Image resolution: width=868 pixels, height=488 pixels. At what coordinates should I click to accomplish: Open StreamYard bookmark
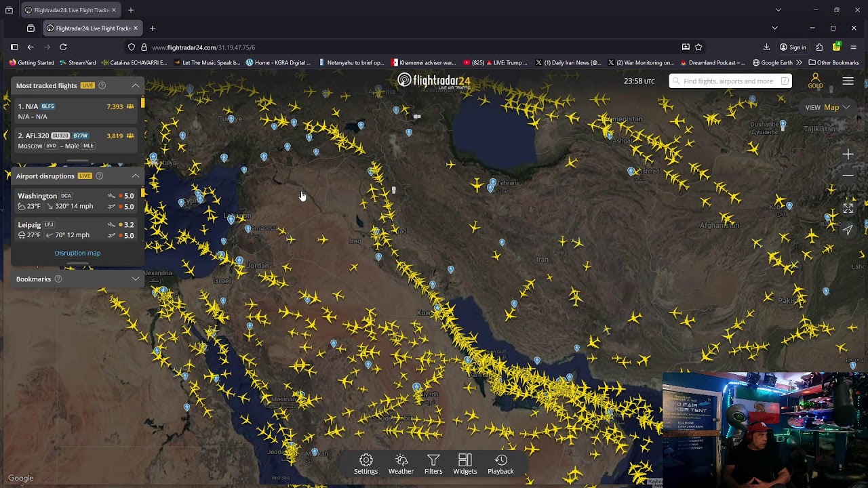(x=78, y=62)
